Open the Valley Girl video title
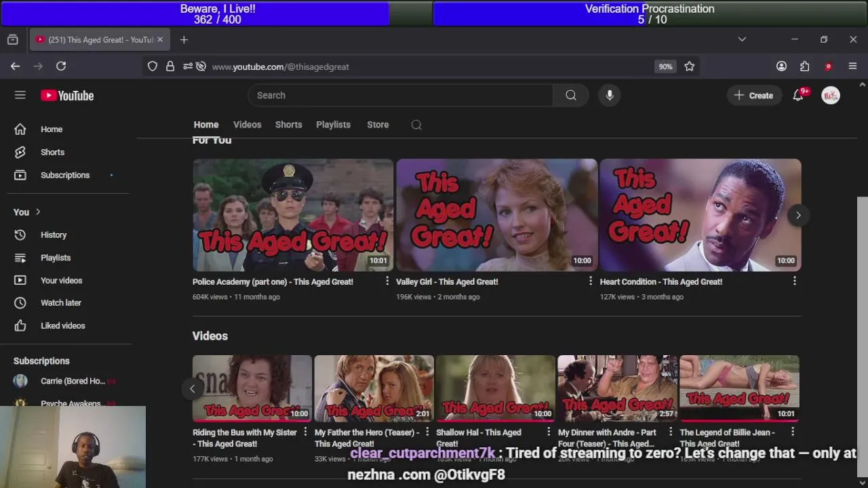The image size is (868, 488). pyautogui.click(x=447, y=282)
